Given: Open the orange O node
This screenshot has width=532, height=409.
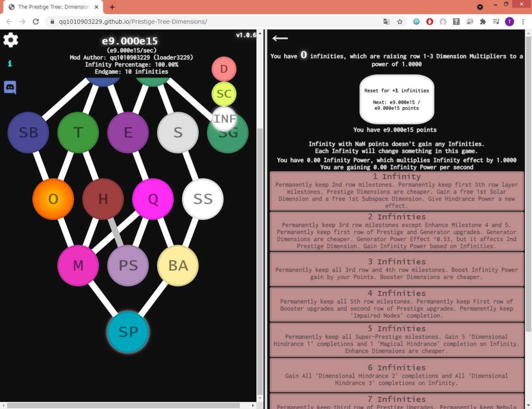Looking at the screenshot, I should pos(53,199).
